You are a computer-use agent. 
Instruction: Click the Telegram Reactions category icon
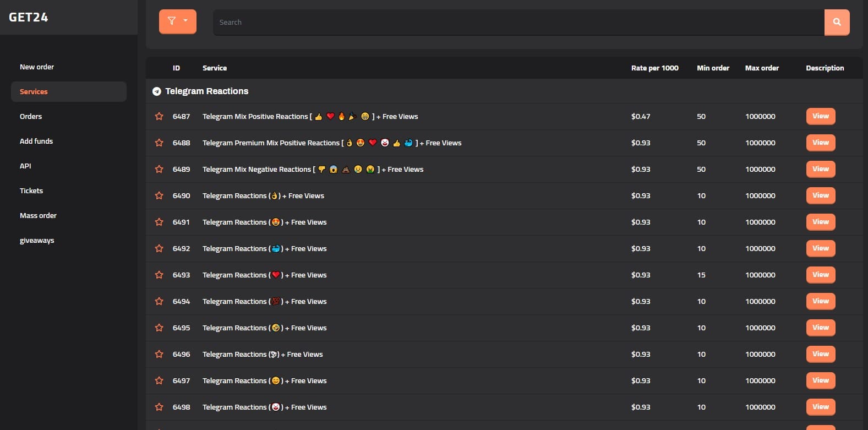[157, 91]
